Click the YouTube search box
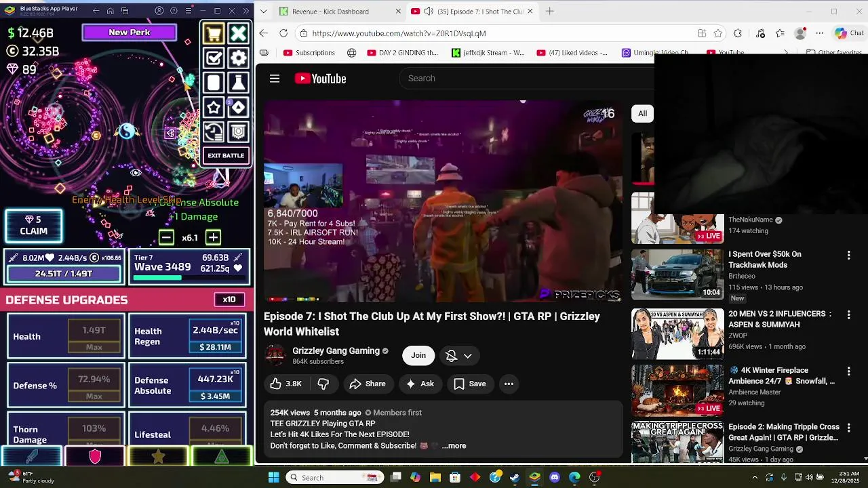Image resolution: width=868 pixels, height=488 pixels. (526, 79)
